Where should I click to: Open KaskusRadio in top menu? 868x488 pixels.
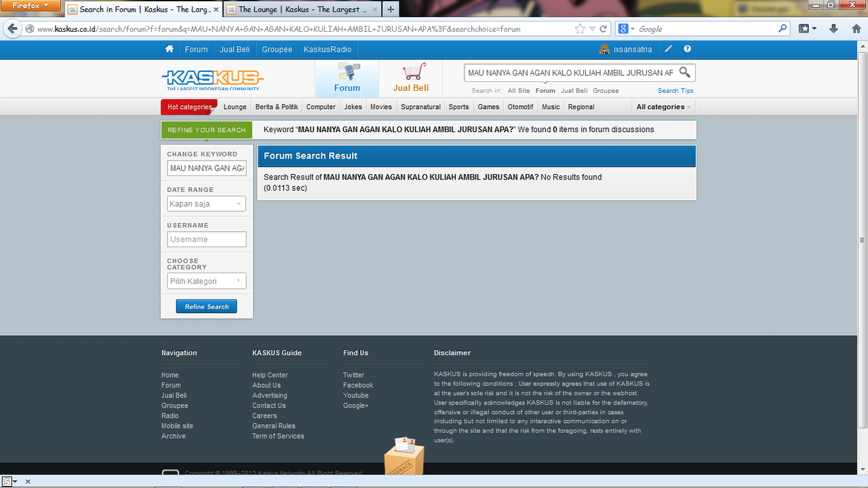click(328, 49)
